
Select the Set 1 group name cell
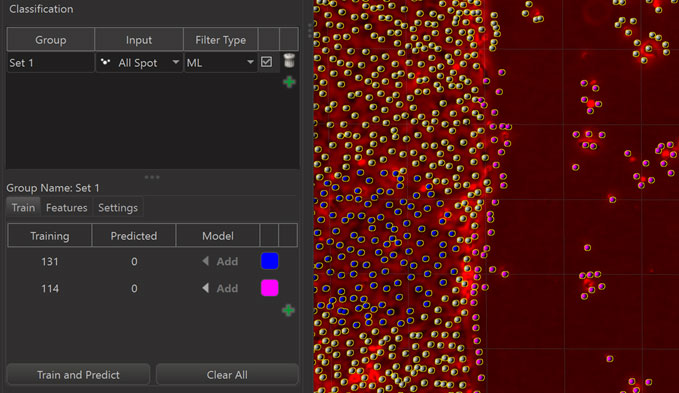pyautogui.click(x=50, y=63)
